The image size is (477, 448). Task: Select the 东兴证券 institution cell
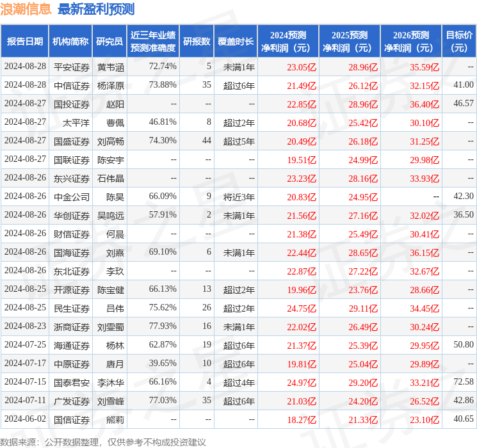pyautogui.click(x=72, y=178)
